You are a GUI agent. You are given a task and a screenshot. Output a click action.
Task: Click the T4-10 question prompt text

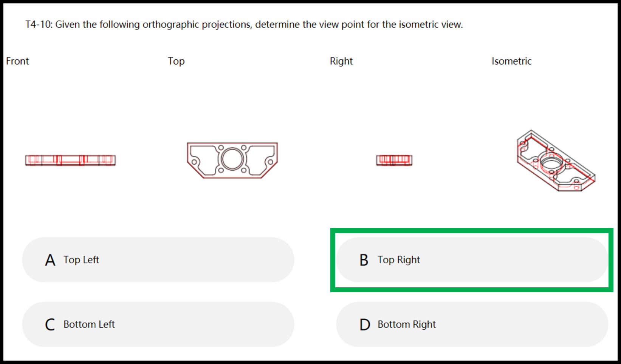pyautogui.click(x=244, y=25)
